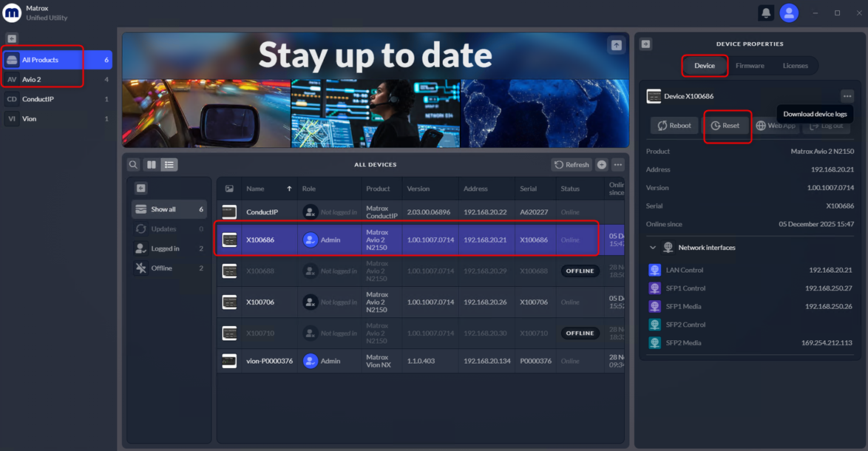Select ConductIP in the products sidebar
The height and width of the screenshot is (451, 868).
point(58,99)
